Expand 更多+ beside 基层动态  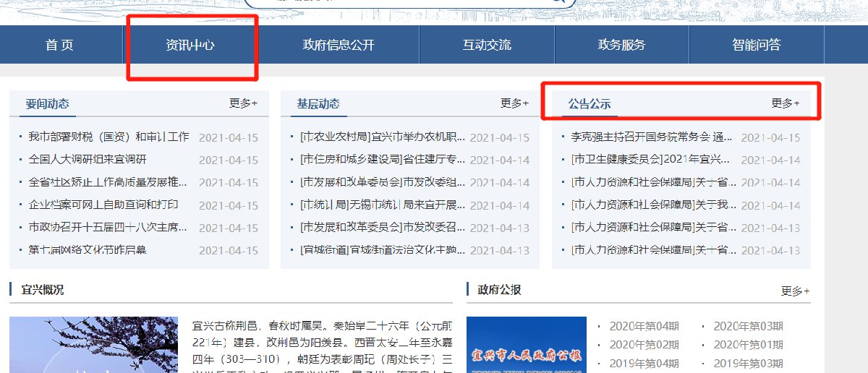click(x=514, y=103)
